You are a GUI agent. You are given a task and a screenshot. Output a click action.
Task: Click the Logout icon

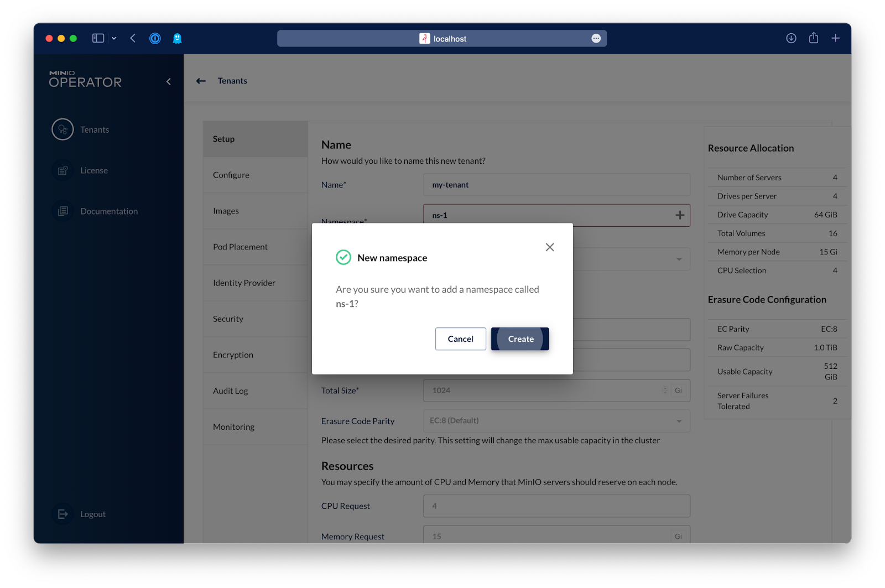coord(63,514)
